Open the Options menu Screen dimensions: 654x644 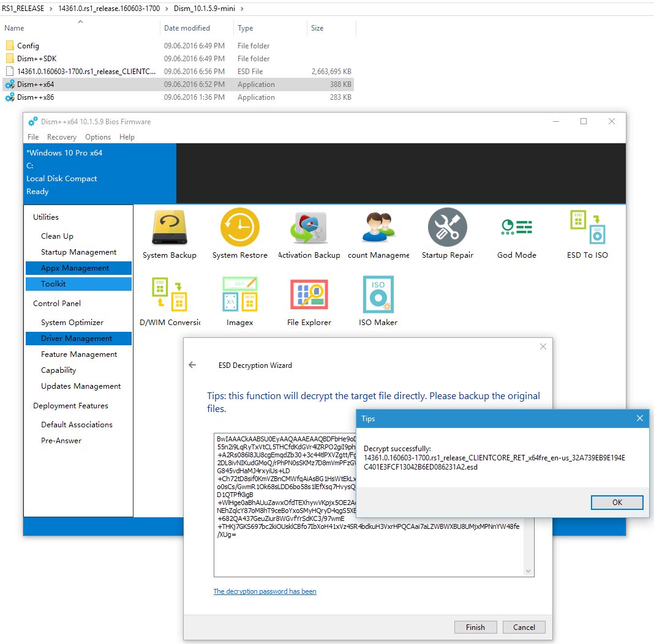point(98,137)
